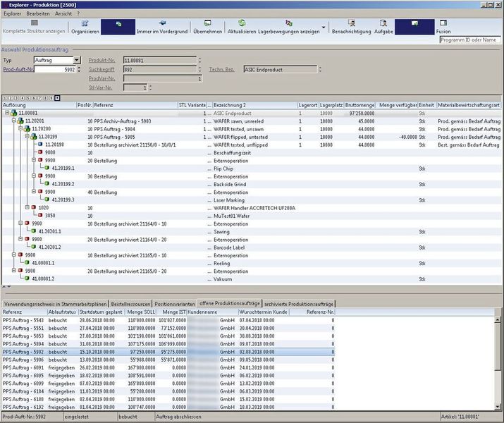504x423 pixels.
Task: Click the orders list vertical scrollbar
Action: [x=497, y=363]
